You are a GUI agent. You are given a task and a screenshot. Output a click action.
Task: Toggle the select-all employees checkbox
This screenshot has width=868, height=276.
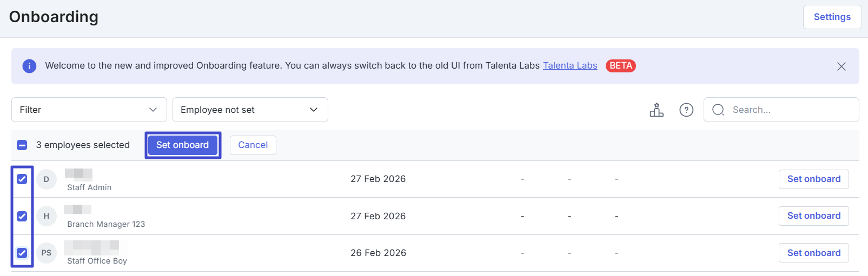[22, 145]
